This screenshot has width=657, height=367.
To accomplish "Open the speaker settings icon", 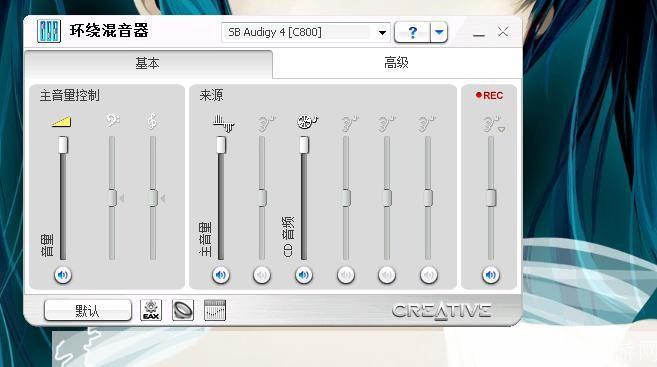I will coord(183,310).
